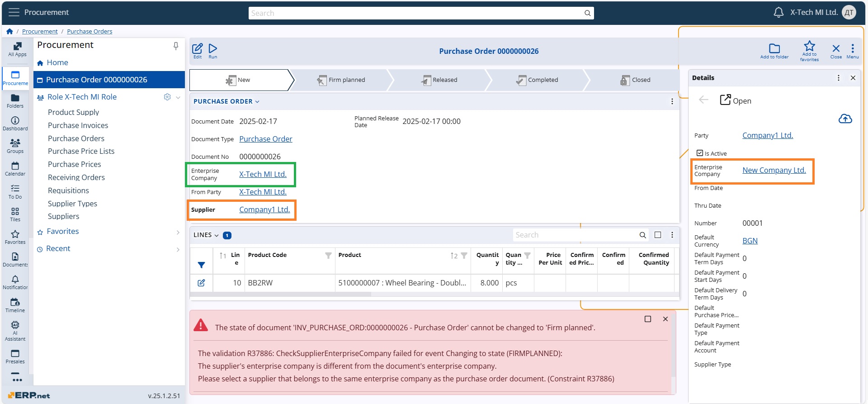Open the document Menu kebab

click(853, 51)
